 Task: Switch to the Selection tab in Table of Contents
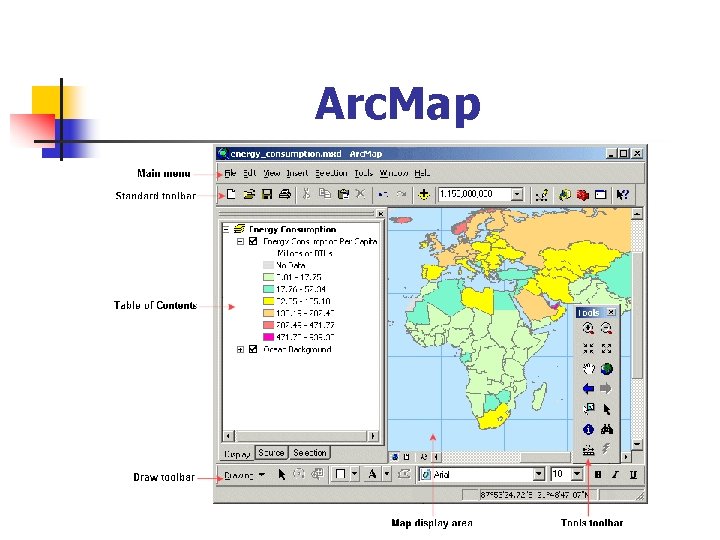309,453
